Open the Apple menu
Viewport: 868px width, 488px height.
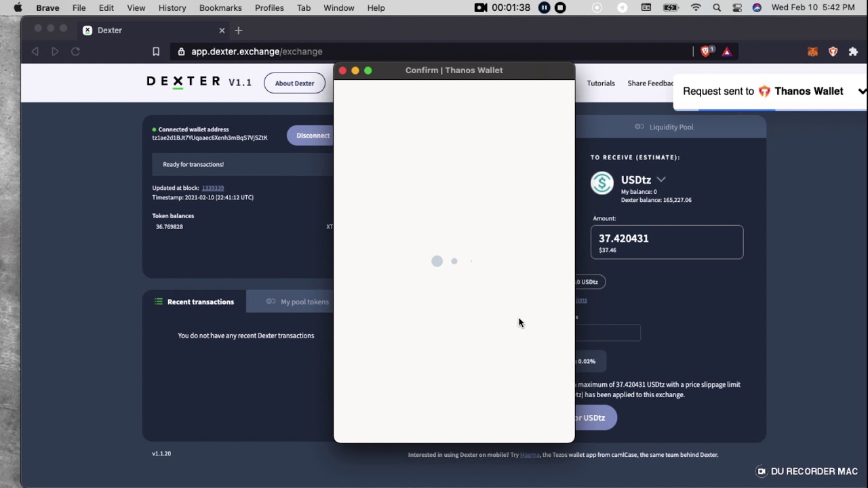[18, 7]
